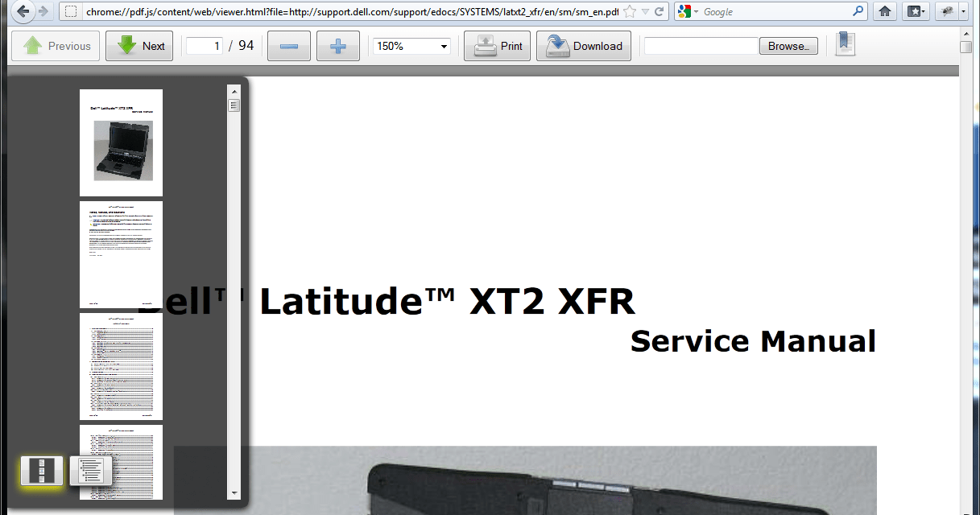Open the file picker via Browse
This screenshot has height=515, width=980.
788,45
